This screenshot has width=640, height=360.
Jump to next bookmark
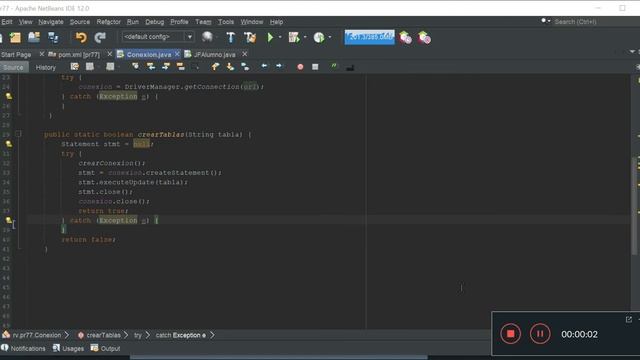pos(230,66)
